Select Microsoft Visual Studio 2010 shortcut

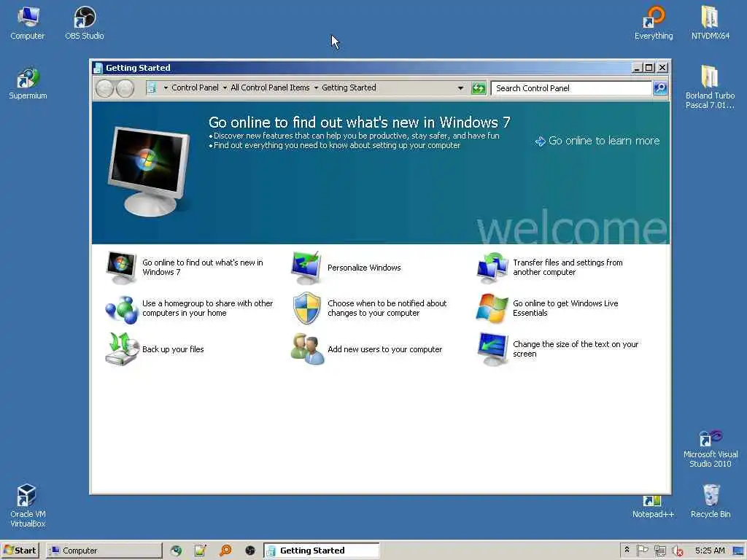click(x=710, y=448)
